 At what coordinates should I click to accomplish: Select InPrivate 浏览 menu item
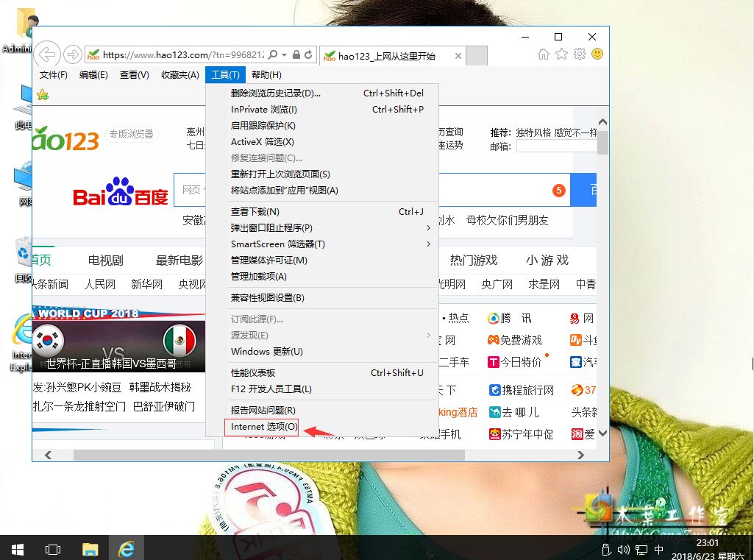point(321,109)
